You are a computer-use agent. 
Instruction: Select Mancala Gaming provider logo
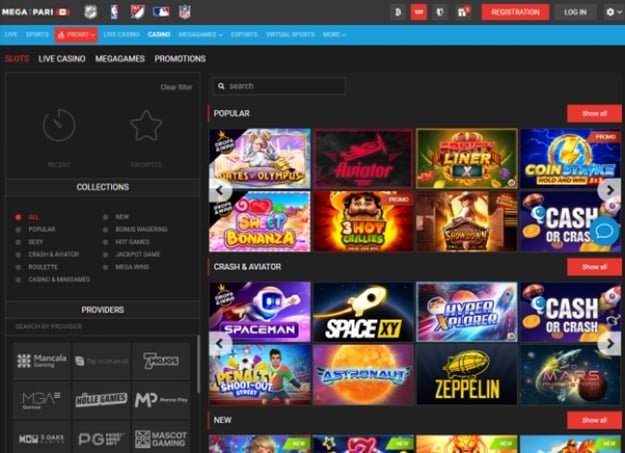(42, 360)
